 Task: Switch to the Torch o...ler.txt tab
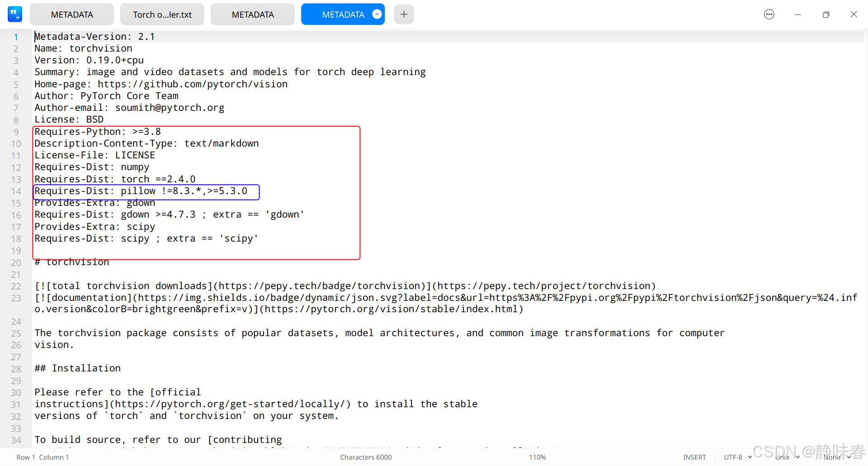pos(162,14)
